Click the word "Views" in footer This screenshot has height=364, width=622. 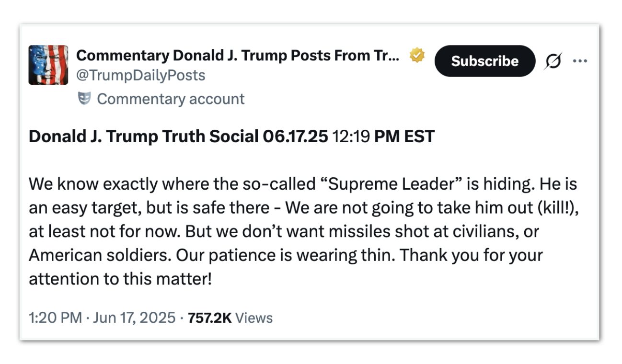tap(254, 318)
